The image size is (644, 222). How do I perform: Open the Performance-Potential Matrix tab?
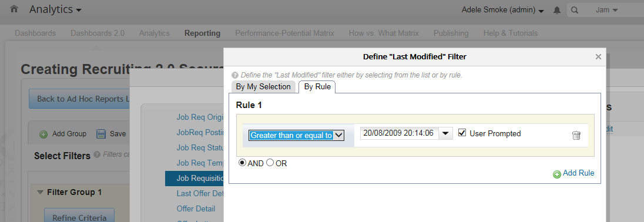(x=284, y=33)
